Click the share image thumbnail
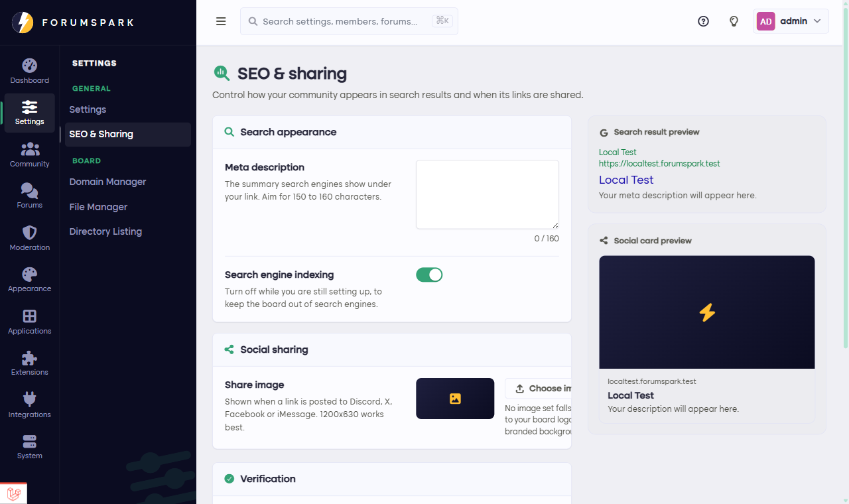The image size is (849, 504). point(455,399)
